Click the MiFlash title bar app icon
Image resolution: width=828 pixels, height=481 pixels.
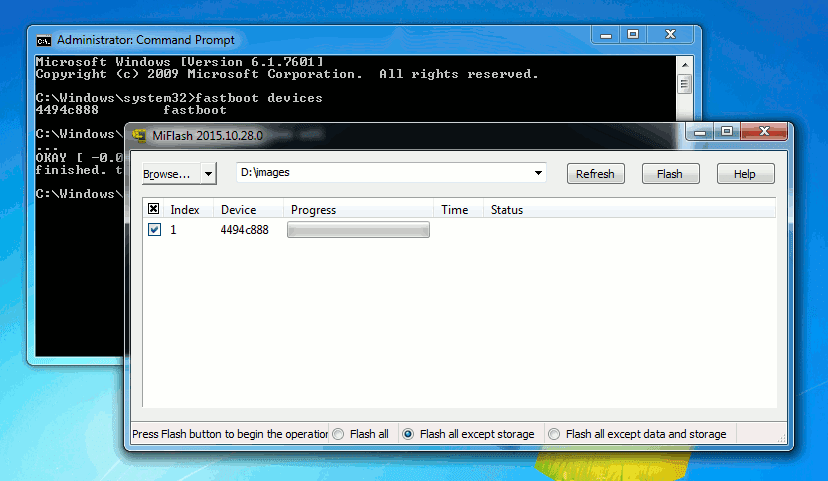(x=139, y=136)
